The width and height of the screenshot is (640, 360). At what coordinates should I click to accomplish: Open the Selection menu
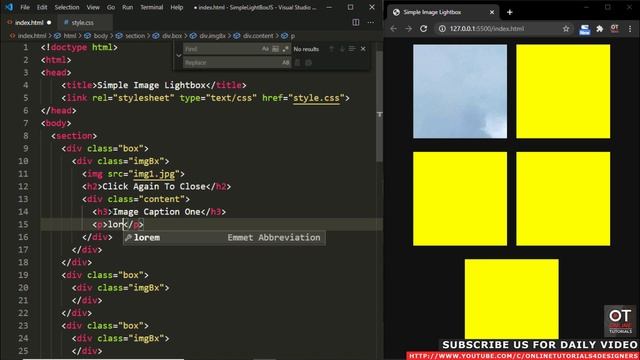click(67, 7)
